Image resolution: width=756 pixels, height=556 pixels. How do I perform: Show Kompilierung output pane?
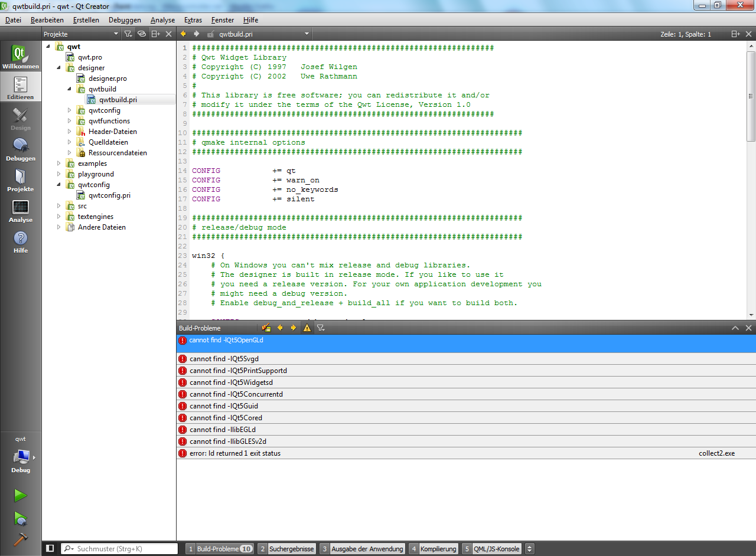[434, 549]
